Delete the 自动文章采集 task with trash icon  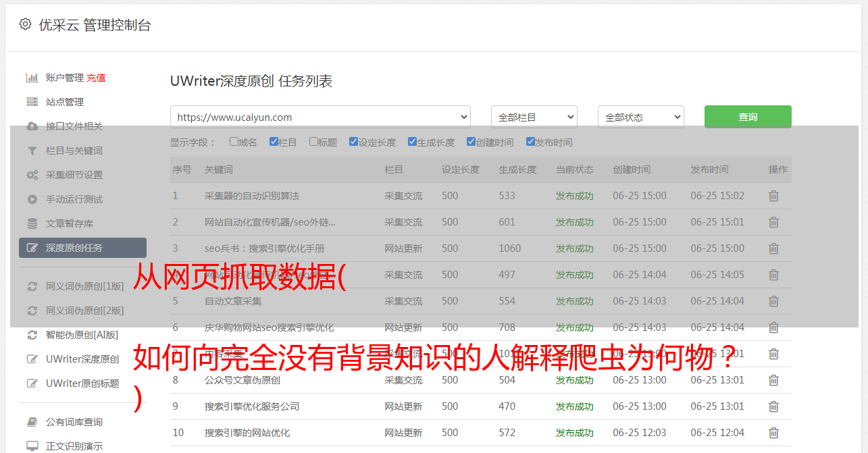pyautogui.click(x=774, y=301)
